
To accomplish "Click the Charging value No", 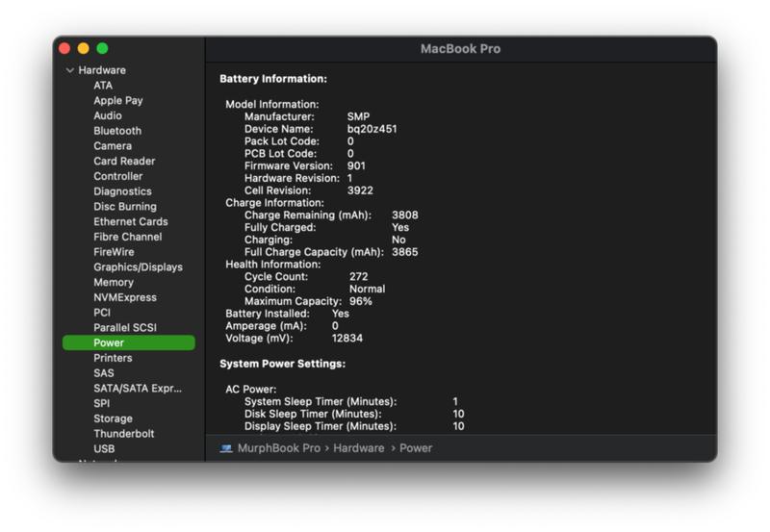I will [398, 240].
